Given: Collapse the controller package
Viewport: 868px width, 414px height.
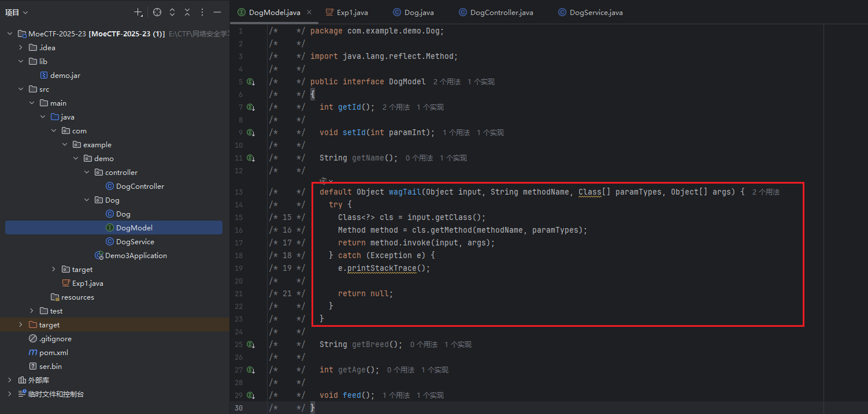Looking at the screenshot, I should pyautogui.click(x=87, y=173).
